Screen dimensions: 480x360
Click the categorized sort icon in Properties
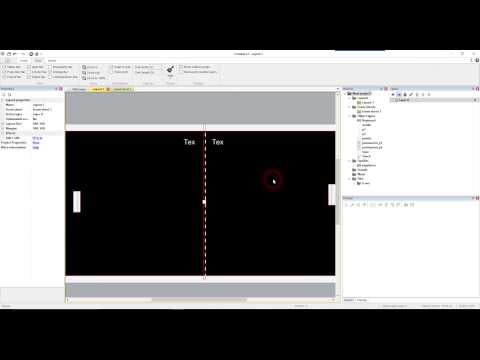[x=4, y=95]
